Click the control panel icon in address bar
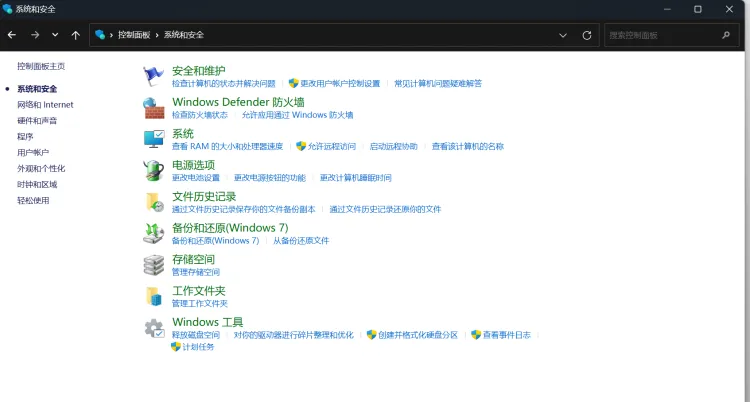Screen dimensions: 750x402 (x=100, y=34)
